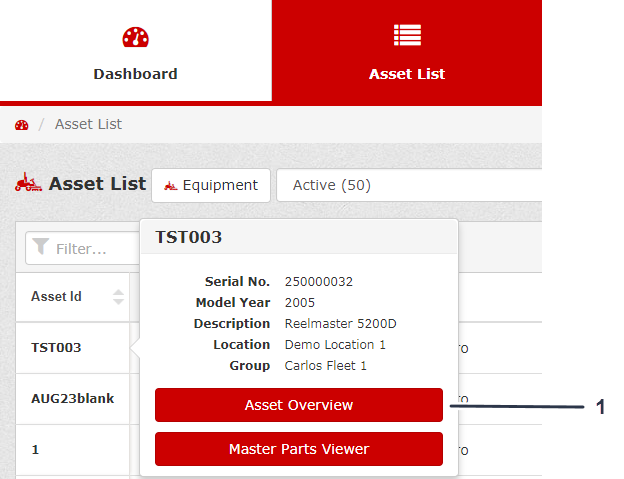Click the funnel icon in the filter box
This screenshot has height=479, width=624.
[40, 248]
